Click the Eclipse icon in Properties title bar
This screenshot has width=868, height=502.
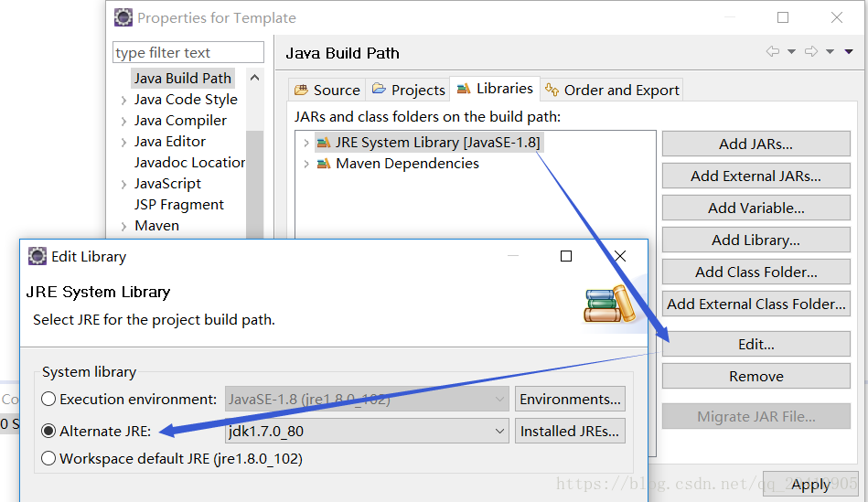[x=123, y=17]
